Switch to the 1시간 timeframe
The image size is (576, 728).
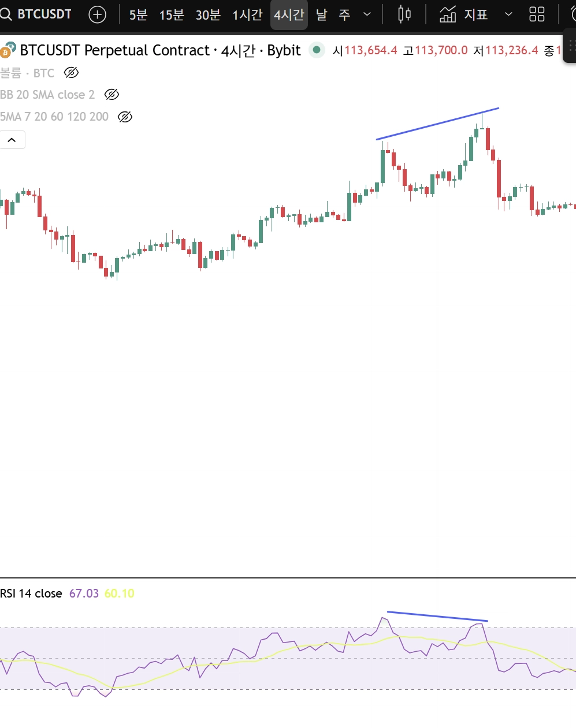tap(247, 14)
